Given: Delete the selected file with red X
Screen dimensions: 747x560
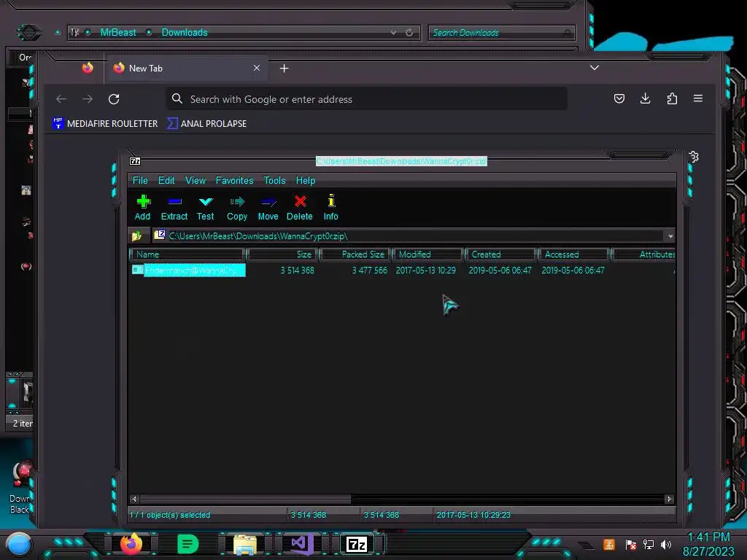Looking at the screenshot, I should click(x=300, y=208).
